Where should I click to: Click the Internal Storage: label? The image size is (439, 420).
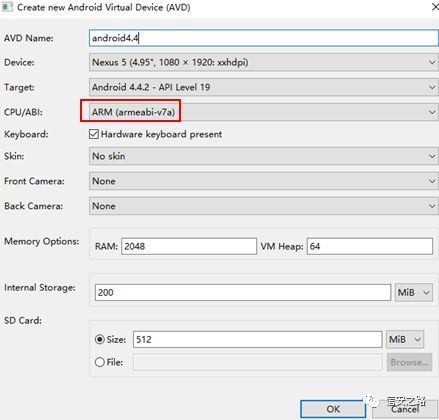[40, 287]
